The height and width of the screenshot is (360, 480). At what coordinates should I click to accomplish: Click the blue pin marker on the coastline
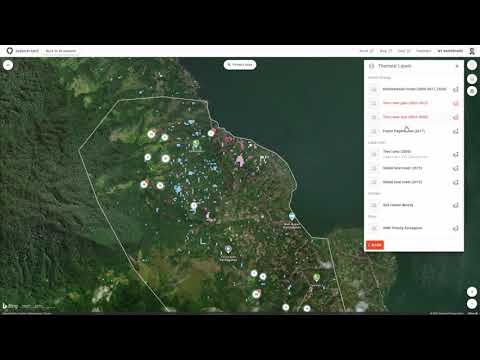(292, 216)
